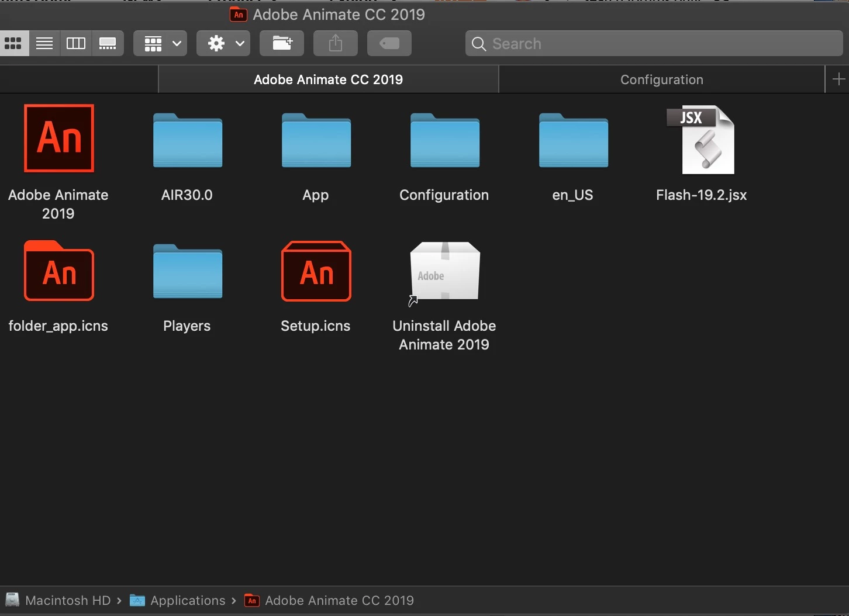
Task: Click the 'AIR30.0' folder name
Action: 187,195
